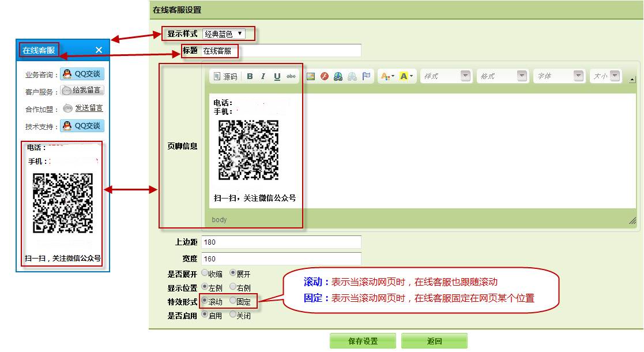The image size is (644, 352).
Task: Click the 宽度 input field
Action: pos(281,259)
